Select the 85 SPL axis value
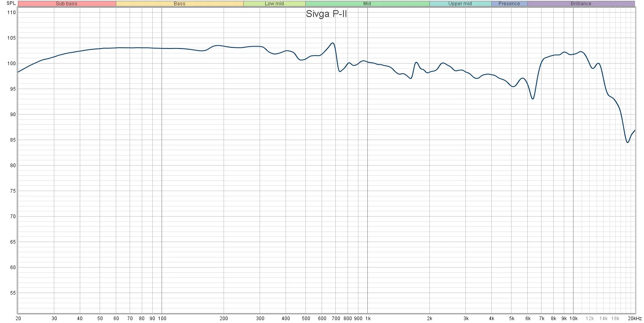Image resolution: width=644 pixels, height=323 pixels. (x=13, y=140)
